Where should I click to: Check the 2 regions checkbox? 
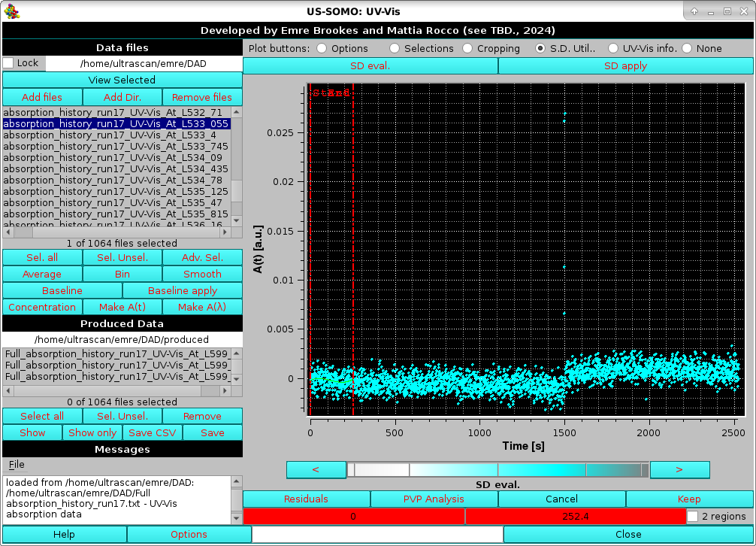694,517
